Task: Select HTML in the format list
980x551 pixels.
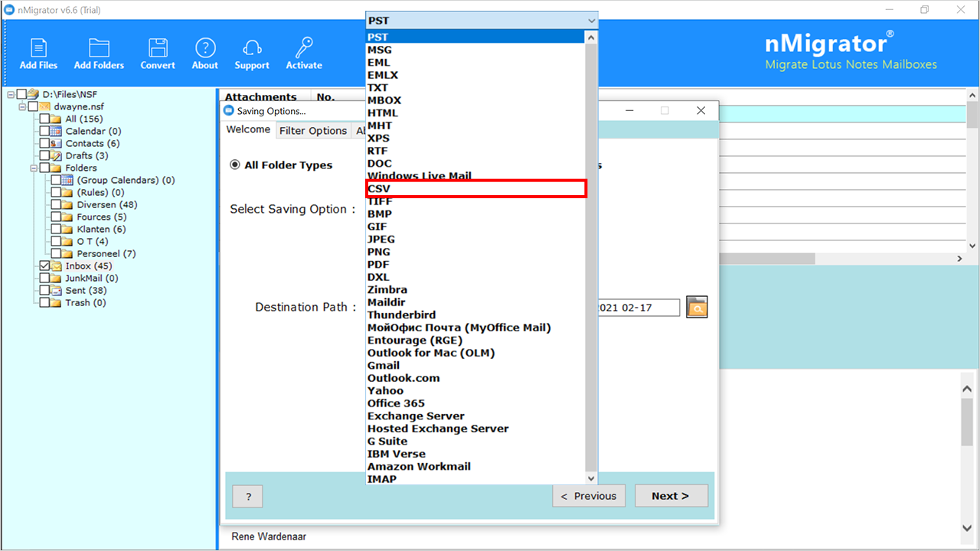Action: tap(476, 113)
